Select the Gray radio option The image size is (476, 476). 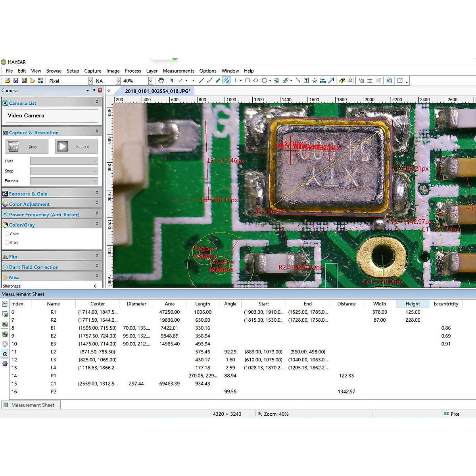tap(7, 242)
